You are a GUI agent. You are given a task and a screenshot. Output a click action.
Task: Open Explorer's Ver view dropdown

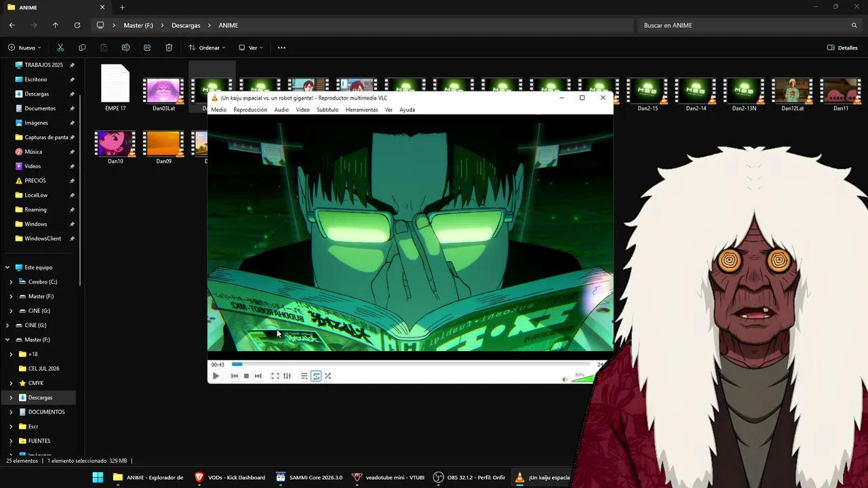tap(251, 47)
